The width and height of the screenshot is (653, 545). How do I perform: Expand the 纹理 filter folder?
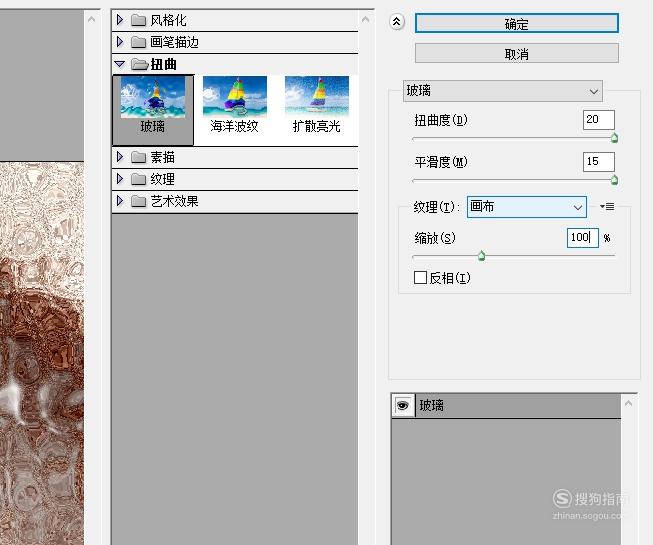(120, 179)
